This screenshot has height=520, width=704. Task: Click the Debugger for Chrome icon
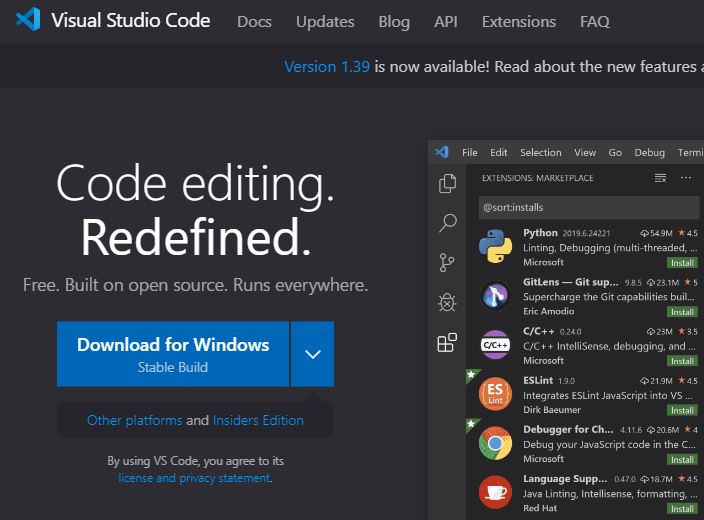click(x=495, y=443)
